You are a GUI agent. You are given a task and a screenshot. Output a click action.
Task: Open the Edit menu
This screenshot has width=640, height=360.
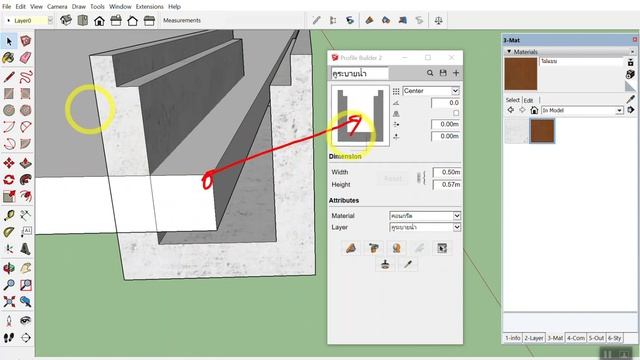tap(20, 7)
